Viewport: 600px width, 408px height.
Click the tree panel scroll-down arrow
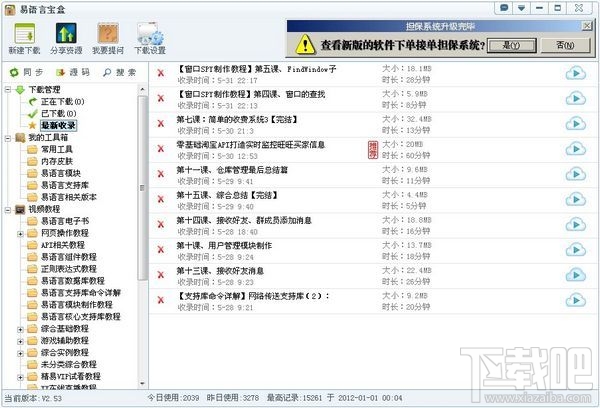[142, 384]
